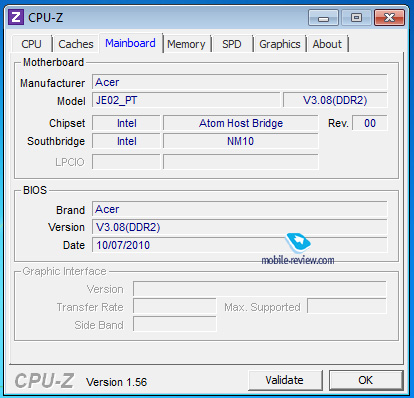This screenshot has height=398, width=414.
Task: Click the Rev. field showing 00
Action: click(370, 123)
